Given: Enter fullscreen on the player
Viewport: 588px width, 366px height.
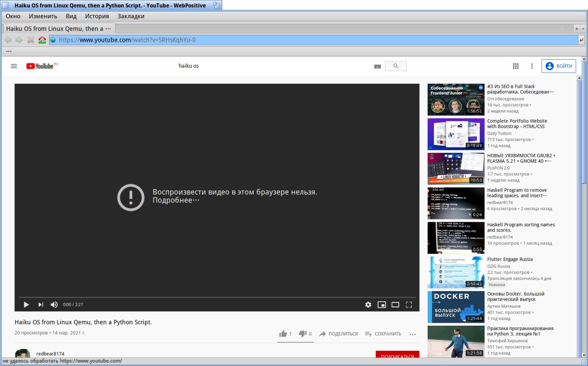Looking at the screenshot, I should 409,304.
